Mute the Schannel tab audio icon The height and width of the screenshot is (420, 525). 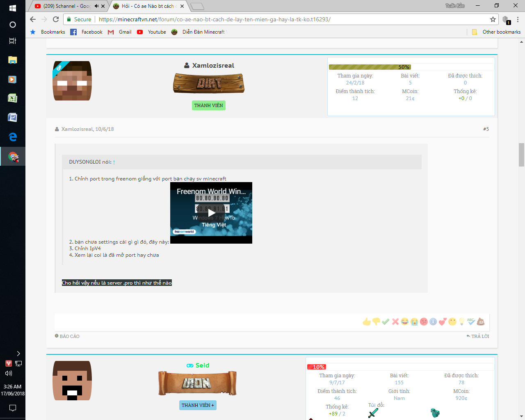coord(96,6)
